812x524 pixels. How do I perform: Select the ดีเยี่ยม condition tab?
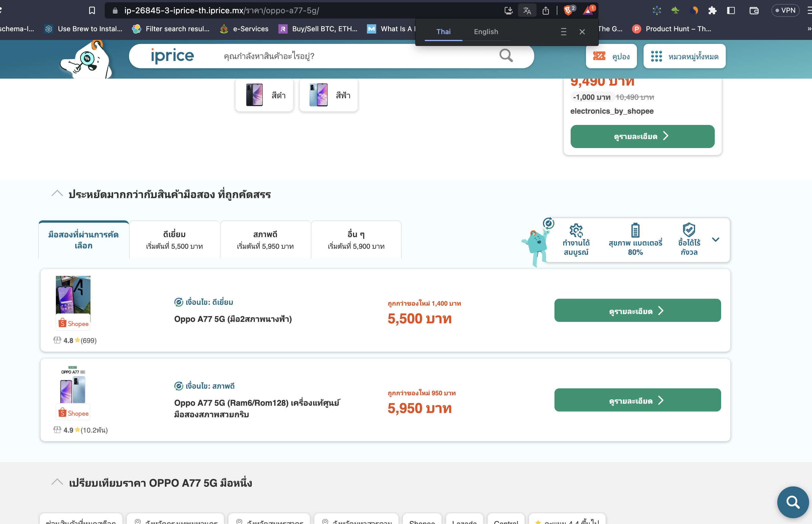174,239
